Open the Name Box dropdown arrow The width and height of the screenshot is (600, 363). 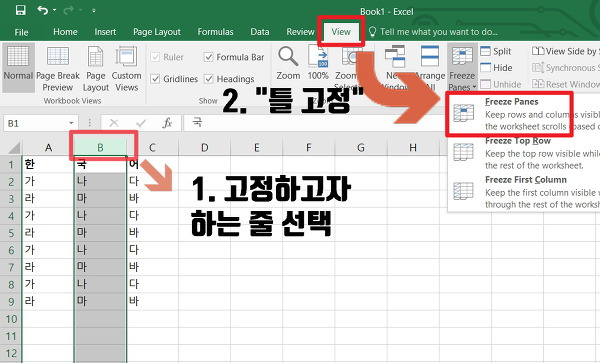point(72,123)
